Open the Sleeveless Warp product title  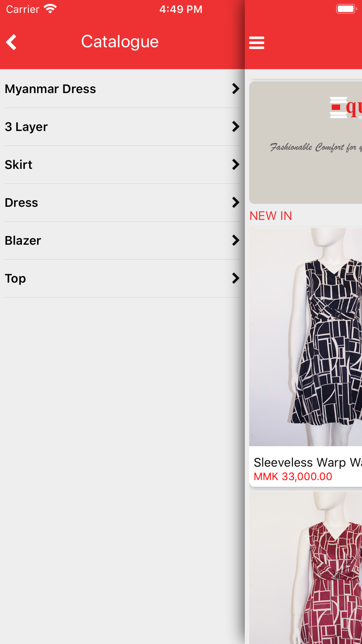click(x=308, y=462)
